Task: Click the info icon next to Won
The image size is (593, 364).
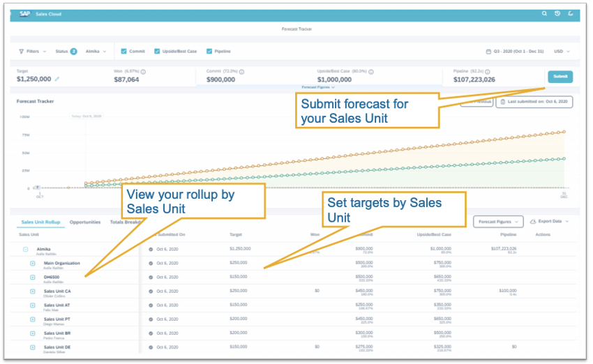Action: [143, 71]
